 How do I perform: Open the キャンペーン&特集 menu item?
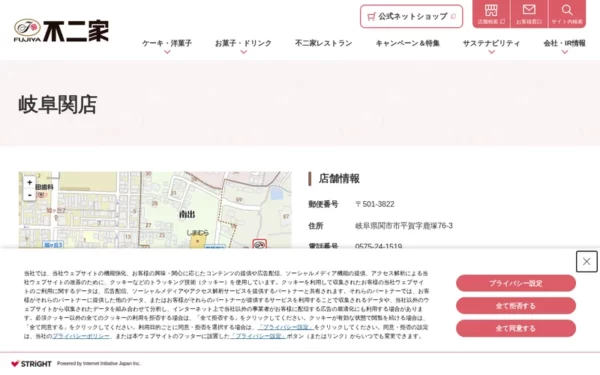(x=408, y=43)
